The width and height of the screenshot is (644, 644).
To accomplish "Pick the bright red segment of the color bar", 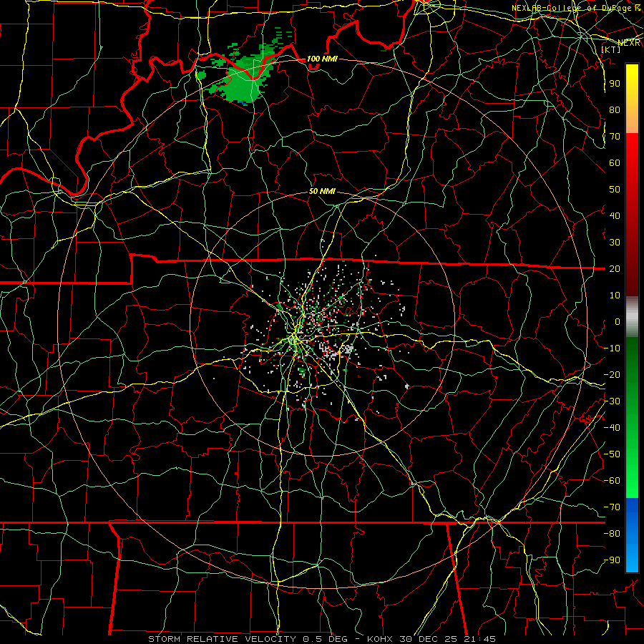I will pos(632,148).
